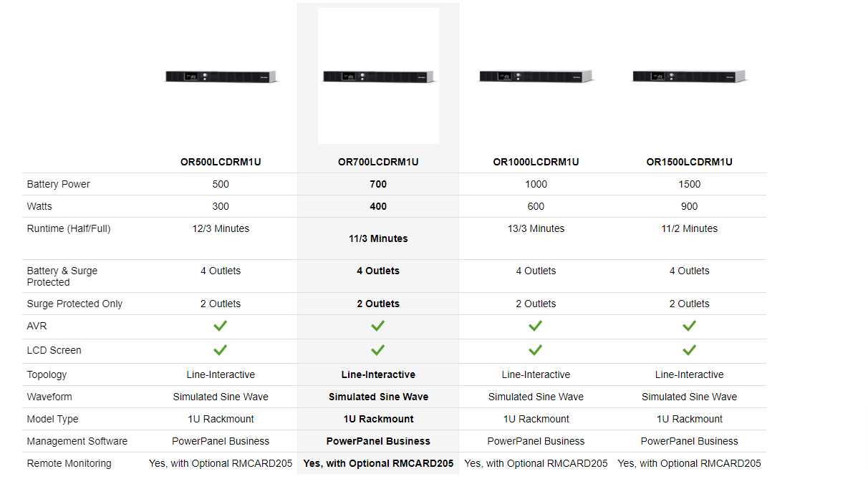Open the OR1000LCDRM1U model name link
This screenshot has width=868, height=484.
point(536,162)
